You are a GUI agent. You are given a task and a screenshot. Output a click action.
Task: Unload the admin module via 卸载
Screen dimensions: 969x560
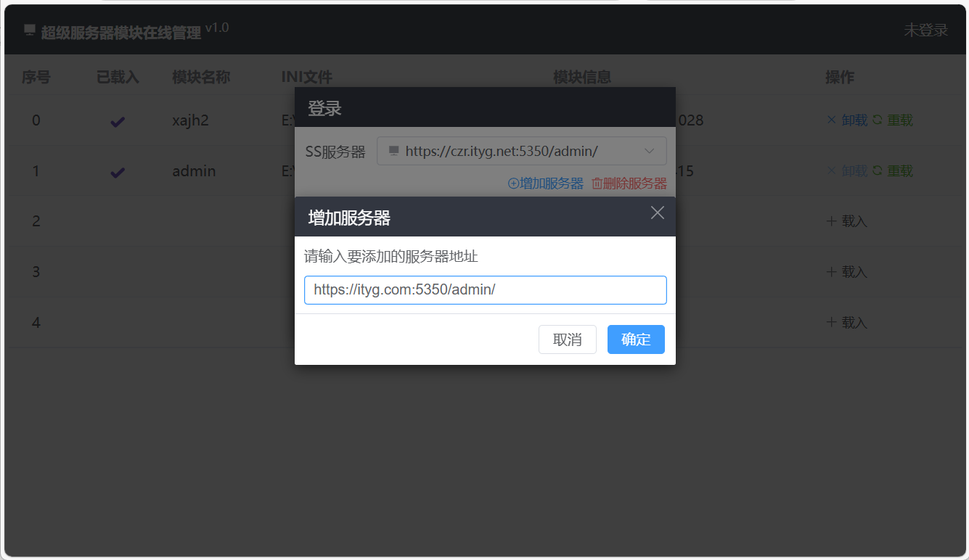(848, 171)
